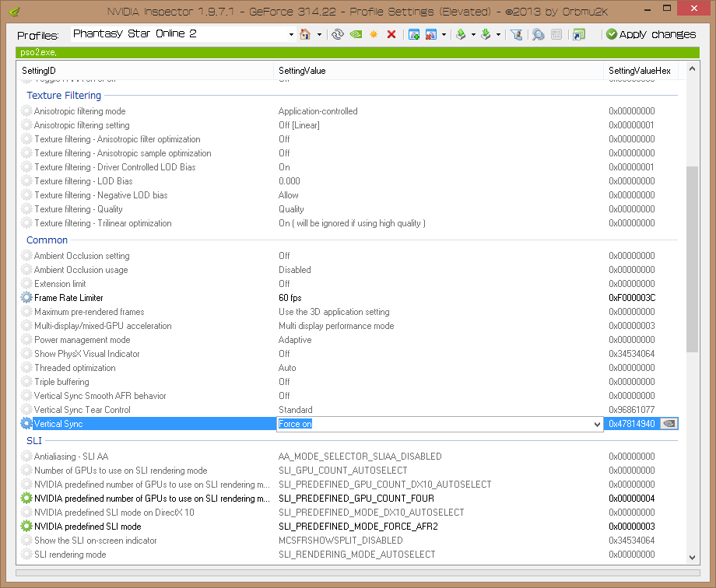Select Texture filtering - Negative LOD bias row
The image size is (716, 588).
tap(349, 195)
